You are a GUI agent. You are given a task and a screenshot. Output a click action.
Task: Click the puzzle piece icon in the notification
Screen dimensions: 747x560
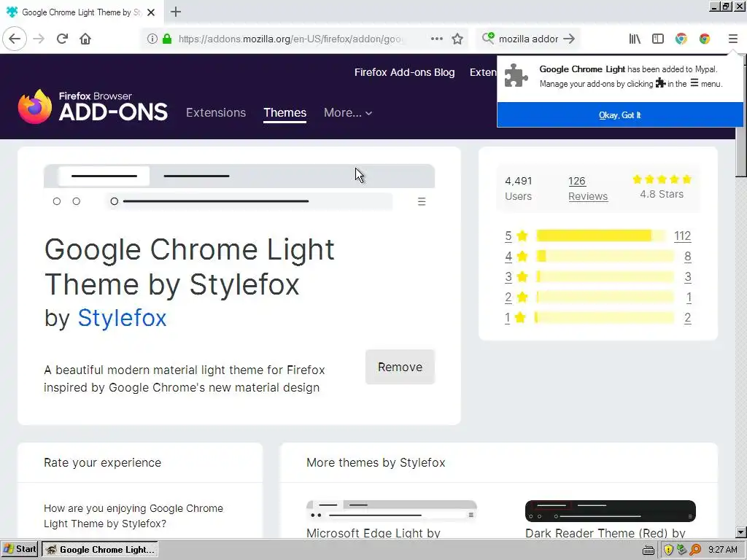pos(516,75)
